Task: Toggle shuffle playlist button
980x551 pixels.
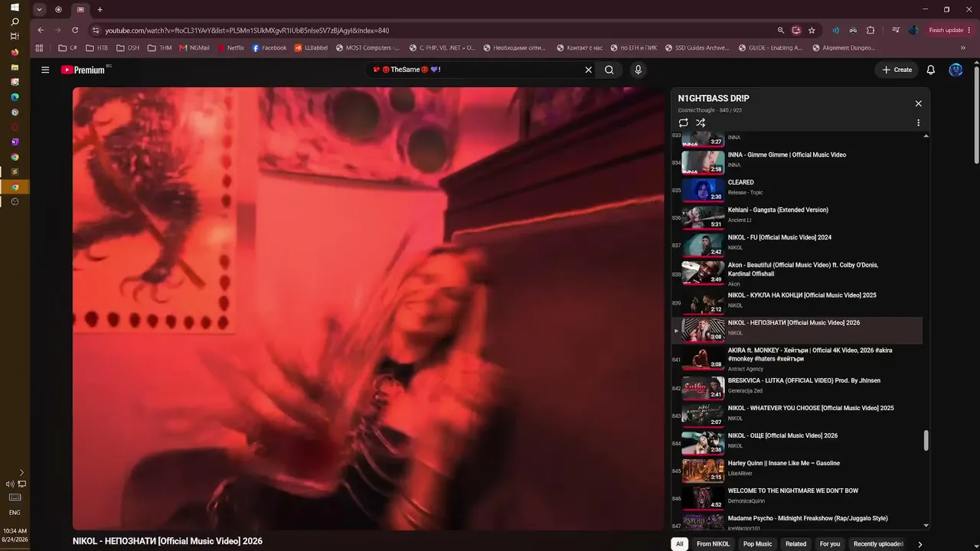Action: click(x=701, y=122)
